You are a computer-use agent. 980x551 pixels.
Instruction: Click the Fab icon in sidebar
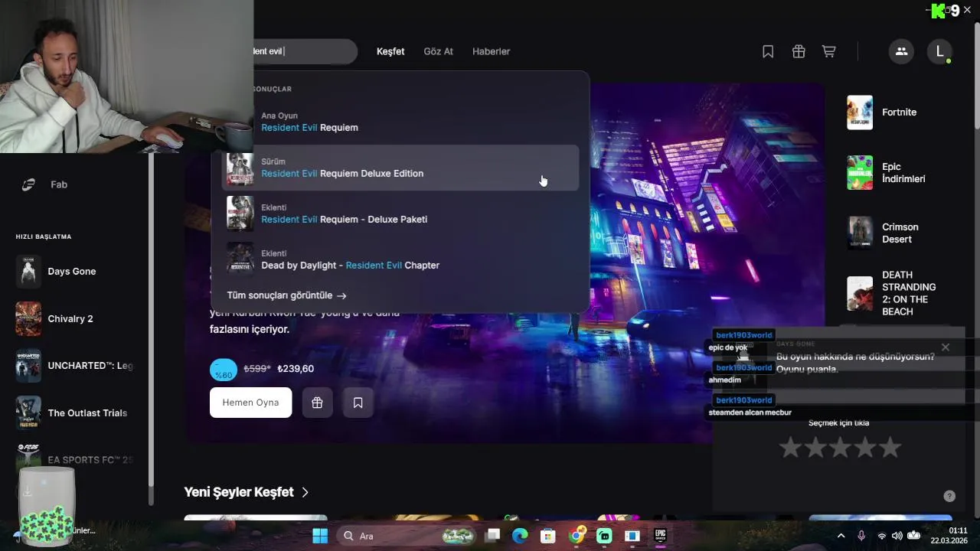tap(28, 184)
